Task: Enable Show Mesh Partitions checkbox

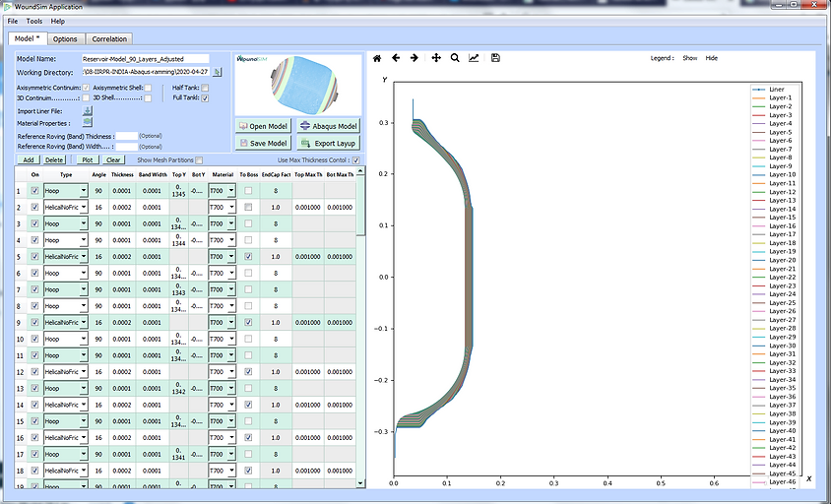Action: coord(199,160)
